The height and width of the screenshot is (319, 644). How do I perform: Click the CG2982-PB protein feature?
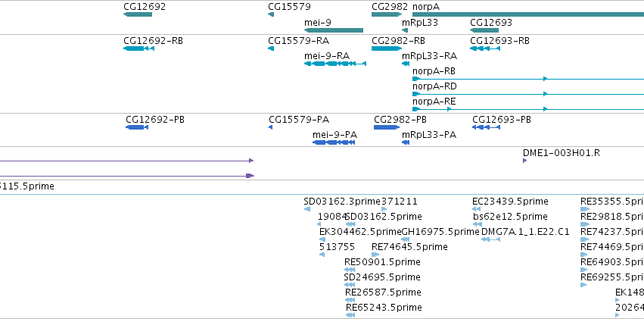[x=387, y=127]
